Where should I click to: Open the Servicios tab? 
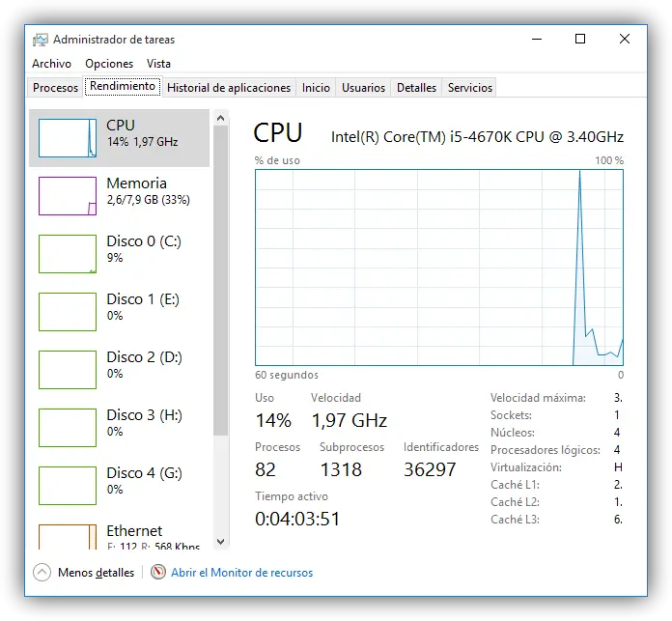point(469,88)
